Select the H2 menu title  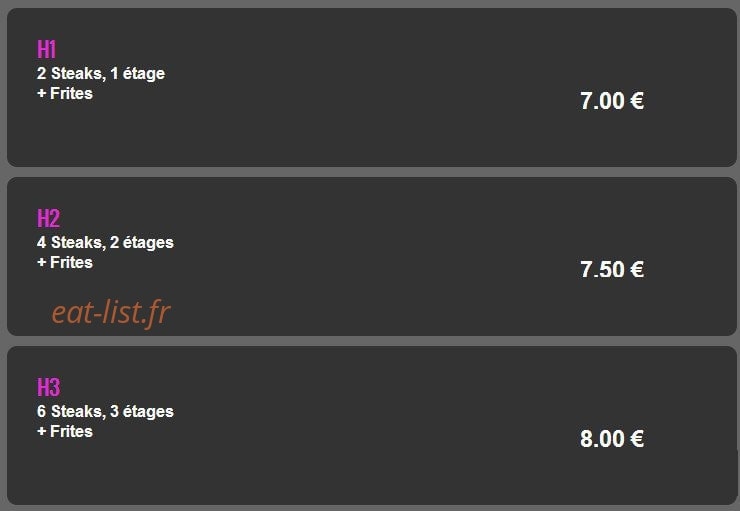pos(49,218)
